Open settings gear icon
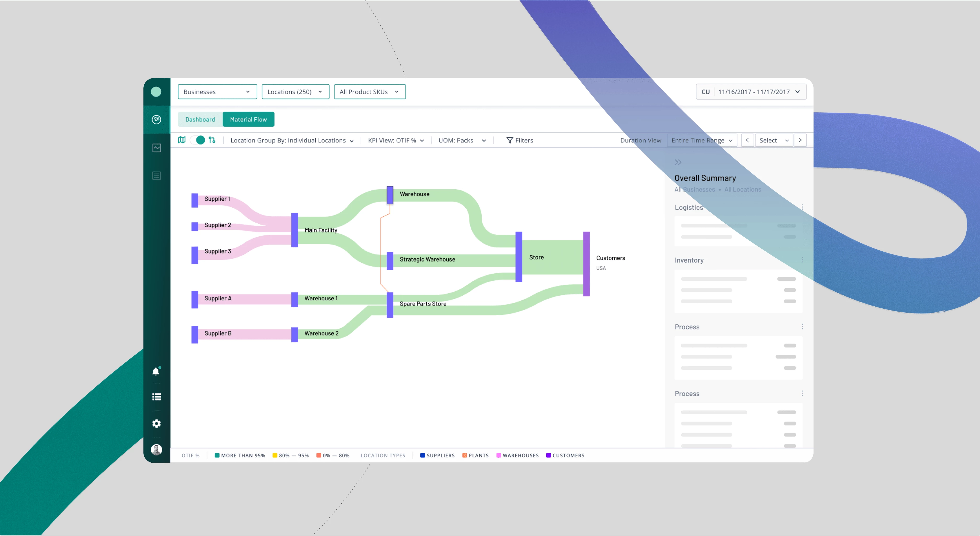This screenshot has height=536, width=980. [156, 423]
